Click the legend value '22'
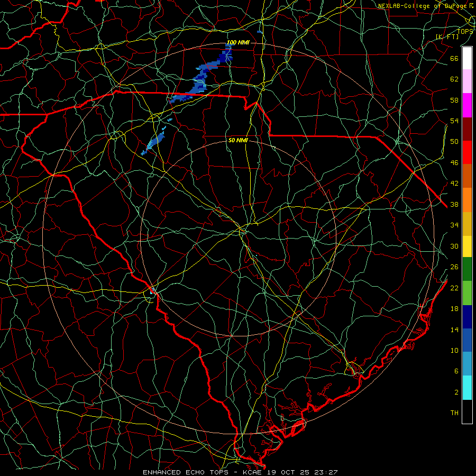The height and width of the screenshot is (476, 476). [454, 288]
